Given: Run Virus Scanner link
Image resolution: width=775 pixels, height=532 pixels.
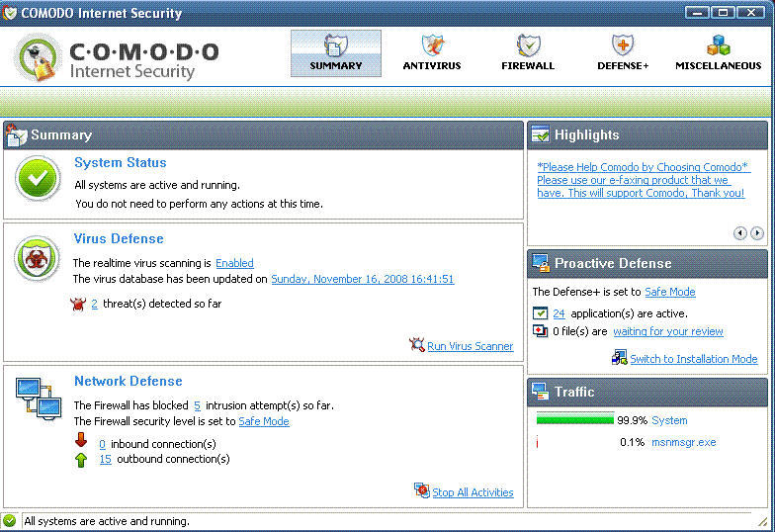Looking at the screenshot, I should 471,346.
